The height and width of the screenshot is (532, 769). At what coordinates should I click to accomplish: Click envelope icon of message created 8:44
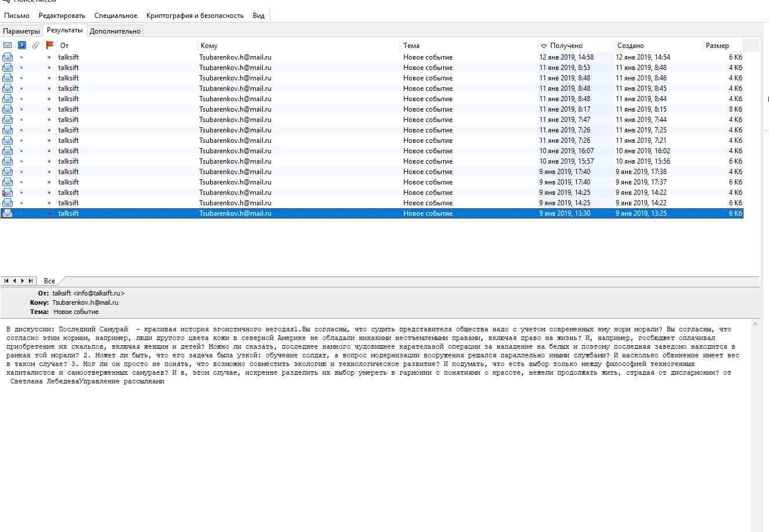coord(8,99)
